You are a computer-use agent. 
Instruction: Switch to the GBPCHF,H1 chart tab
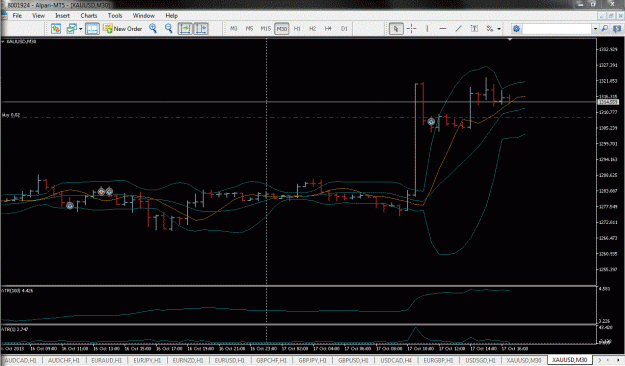pyautogui.click(x=271, y=360)
